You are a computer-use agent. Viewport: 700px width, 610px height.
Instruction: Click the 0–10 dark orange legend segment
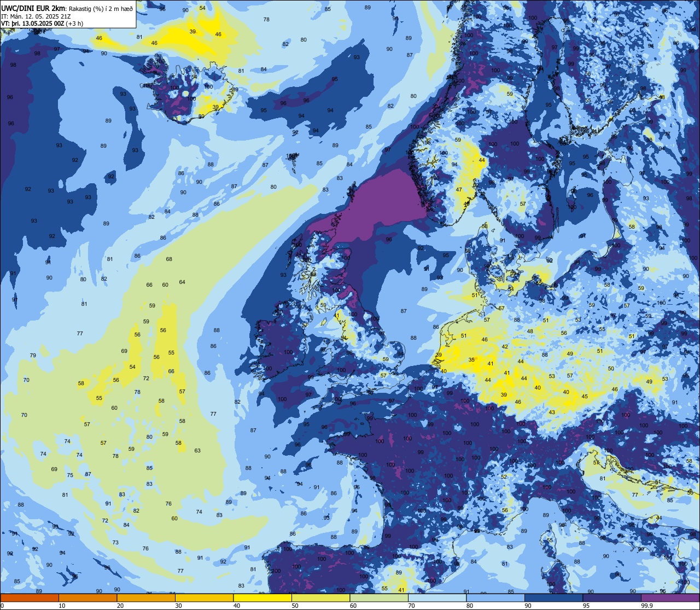click(30, 597)
